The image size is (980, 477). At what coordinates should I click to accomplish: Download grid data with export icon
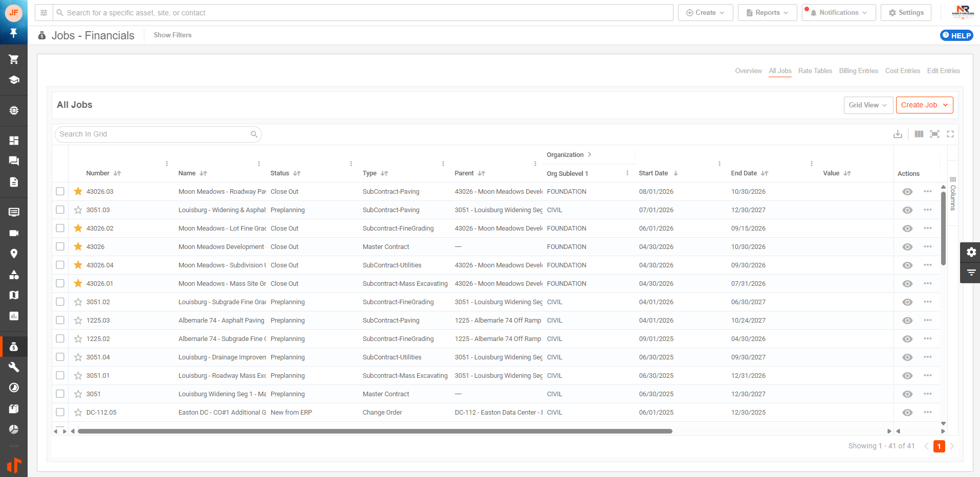coord(898,134)
